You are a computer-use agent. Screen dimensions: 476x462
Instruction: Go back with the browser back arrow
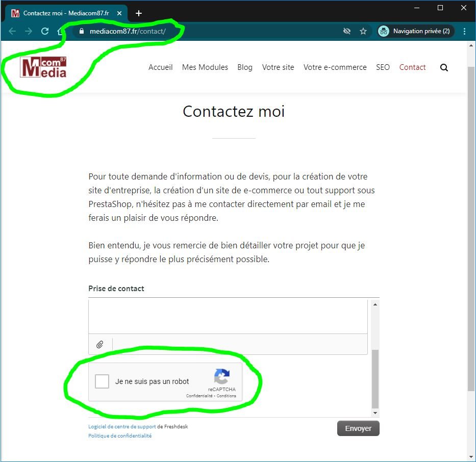point(12,31)
